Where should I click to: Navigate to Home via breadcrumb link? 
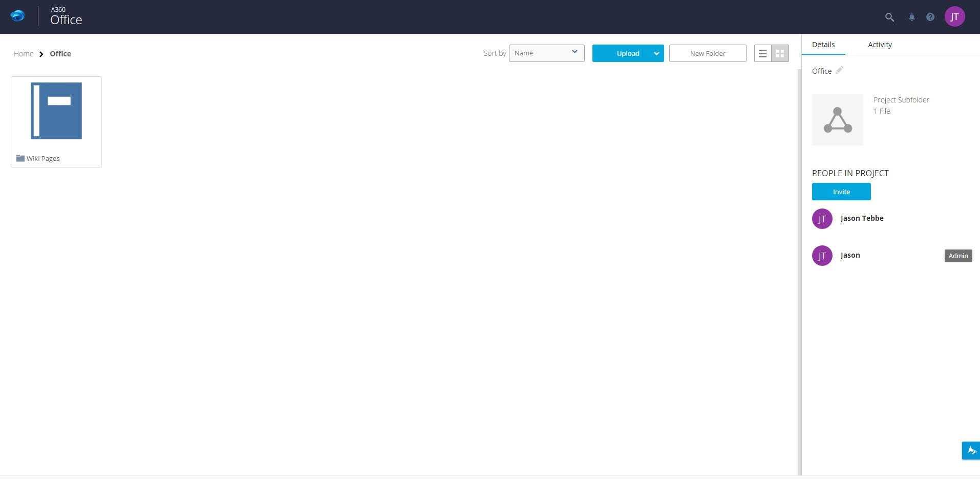click(24, 53)
